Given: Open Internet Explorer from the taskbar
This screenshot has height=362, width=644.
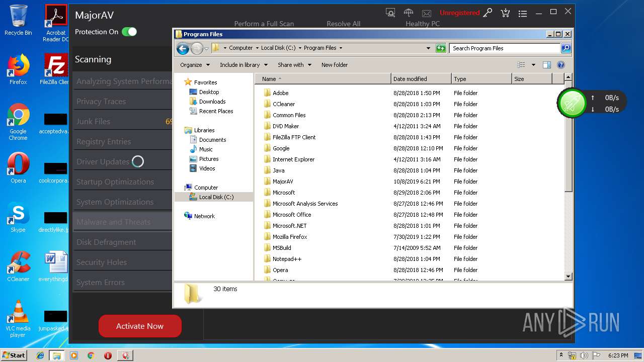Looking at the screenshot, I should [x=40, y=355].
